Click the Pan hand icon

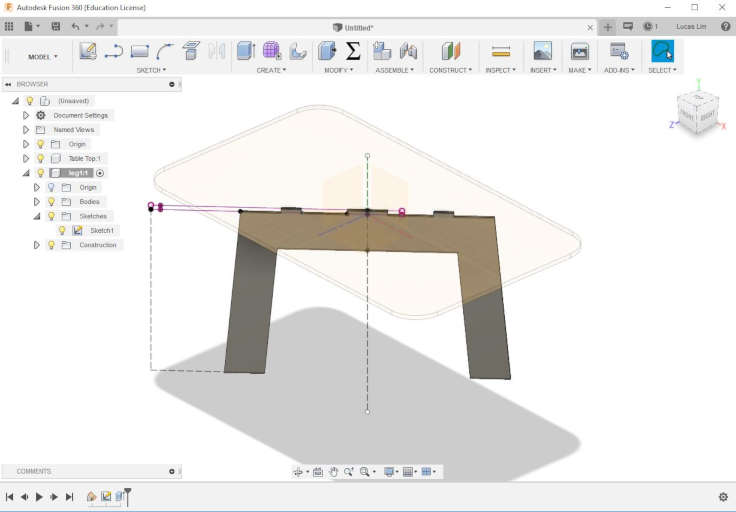[x=333, y=472]
